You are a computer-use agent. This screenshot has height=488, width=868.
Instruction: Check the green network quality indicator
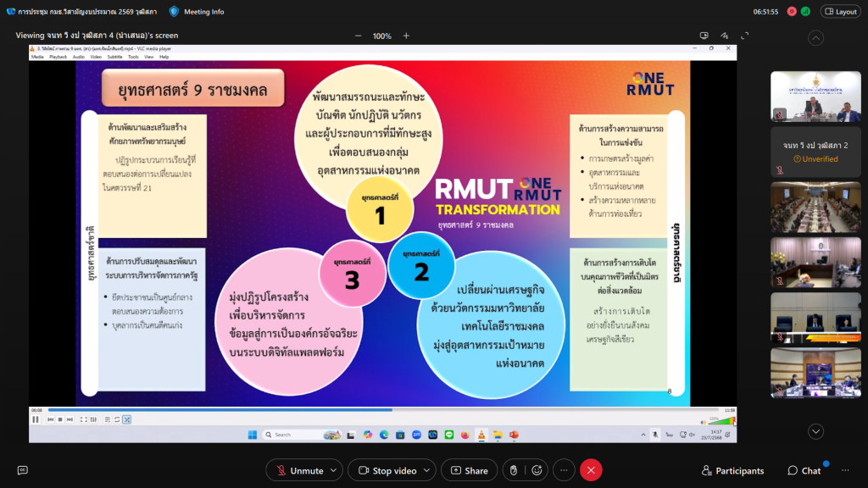(805, 11)
